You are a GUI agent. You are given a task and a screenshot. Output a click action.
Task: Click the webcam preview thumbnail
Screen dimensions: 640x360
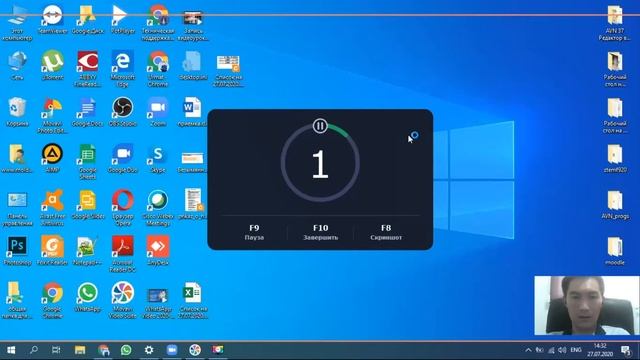pos(587,305)
